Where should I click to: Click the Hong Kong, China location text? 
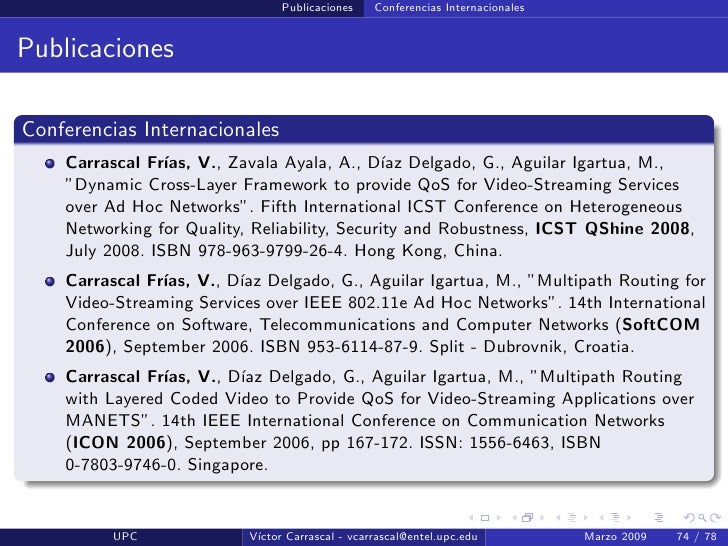(x=428, y=251)
